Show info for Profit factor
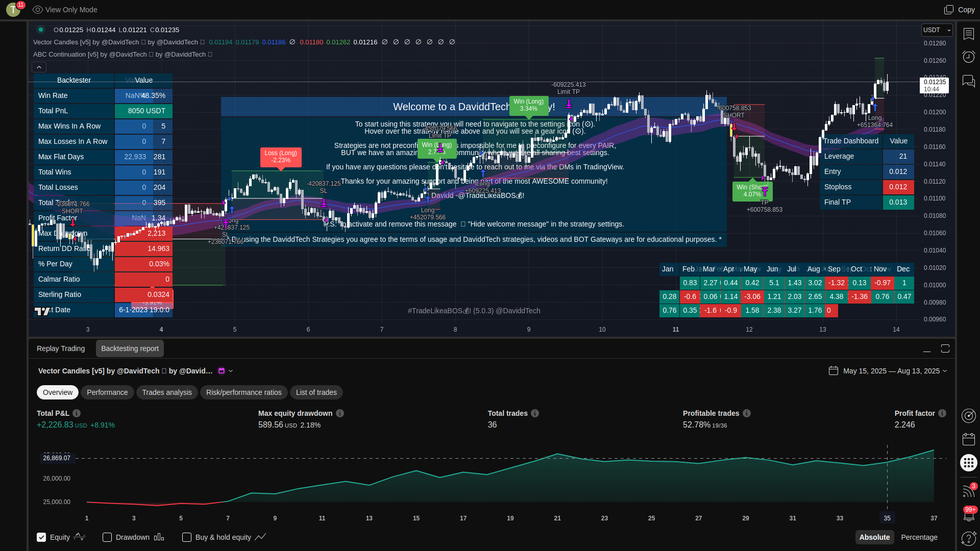The height and width of the screenshot is (551, 980). click(942, 413)
